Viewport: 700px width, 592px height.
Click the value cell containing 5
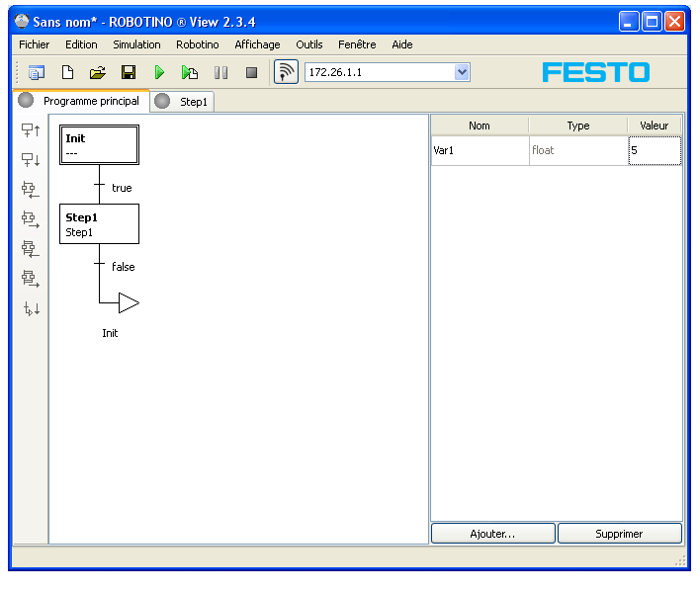click(x=655, y=151)
